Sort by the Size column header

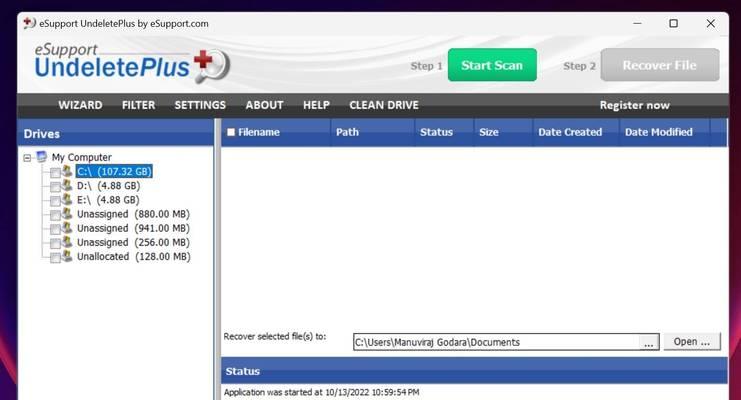503,132
